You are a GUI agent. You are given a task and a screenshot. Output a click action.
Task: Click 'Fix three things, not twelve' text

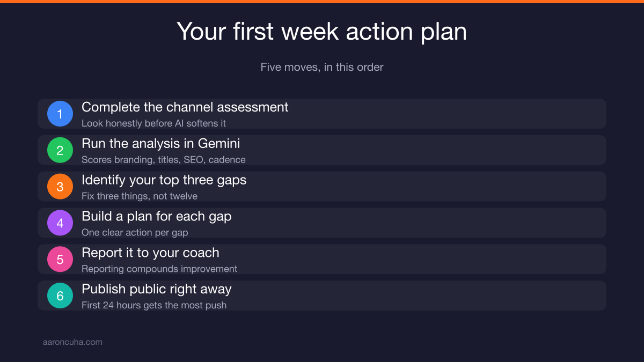[x=140, y=196]
